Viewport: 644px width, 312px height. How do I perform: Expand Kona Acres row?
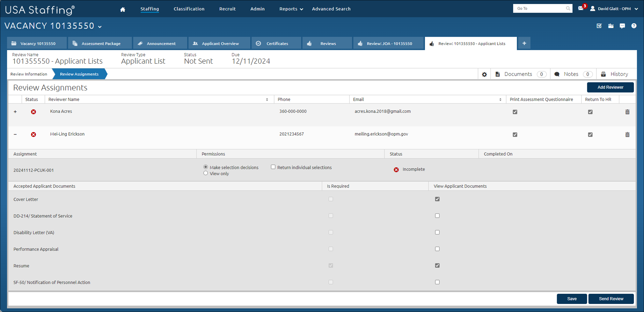15,112
